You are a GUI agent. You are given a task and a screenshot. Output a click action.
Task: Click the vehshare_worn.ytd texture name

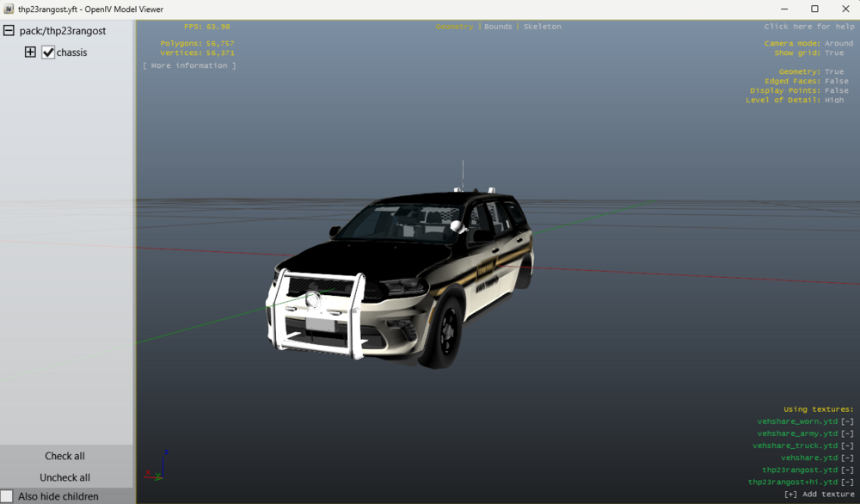pyautogui.click(x=797, y=421)
